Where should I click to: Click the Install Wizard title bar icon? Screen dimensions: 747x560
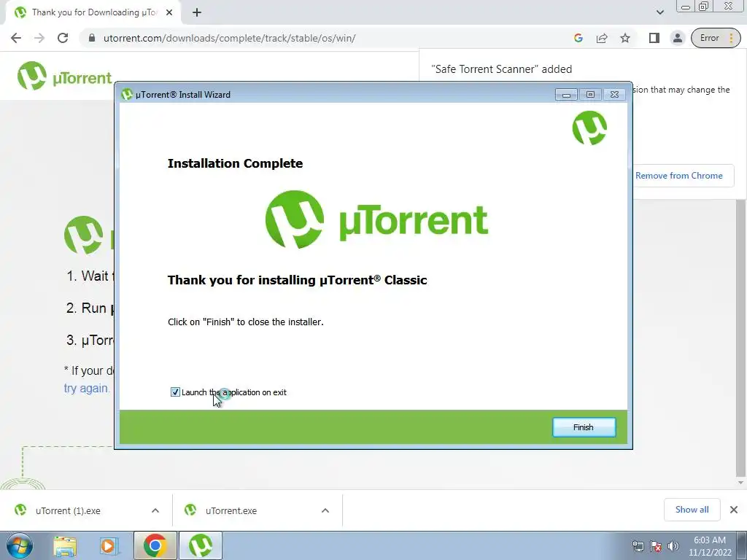click(127, 94)
